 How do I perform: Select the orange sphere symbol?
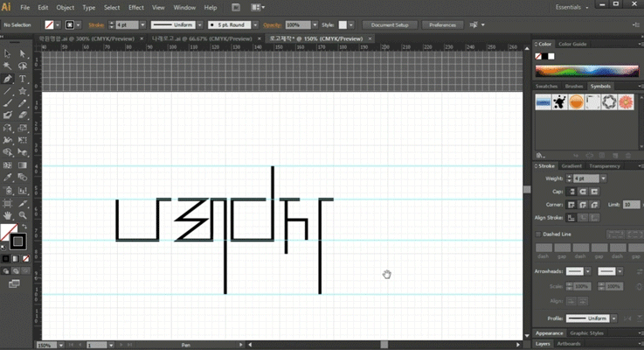pyautogui.click(x=576, y=102)
